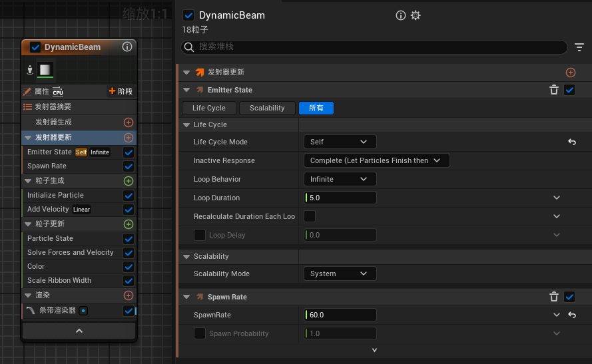Enable Recalculate Duration Each Loop checkbox
The image size is (592, 364).
coord(310,216)
